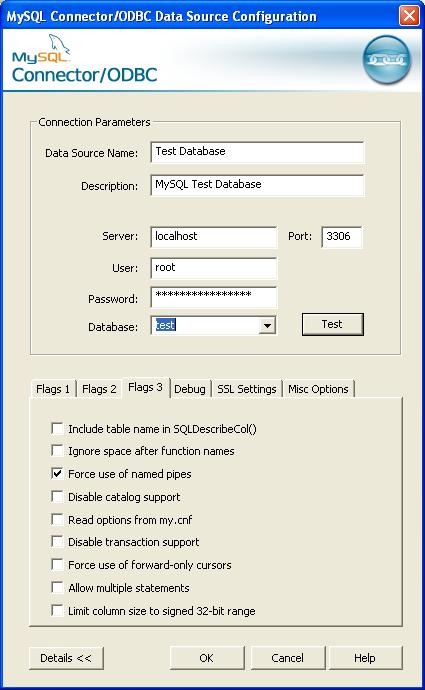This screenshot has width=425, height=690.
Task: Enable Read options from my.cnf
Action: point(57,519)
